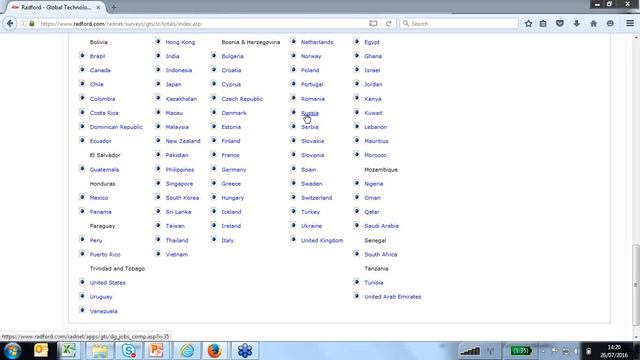Open Internet Explorer from the taskbar
Image resolution: width=640 pixels, height=360 pixels.
(x=187, y=351)
